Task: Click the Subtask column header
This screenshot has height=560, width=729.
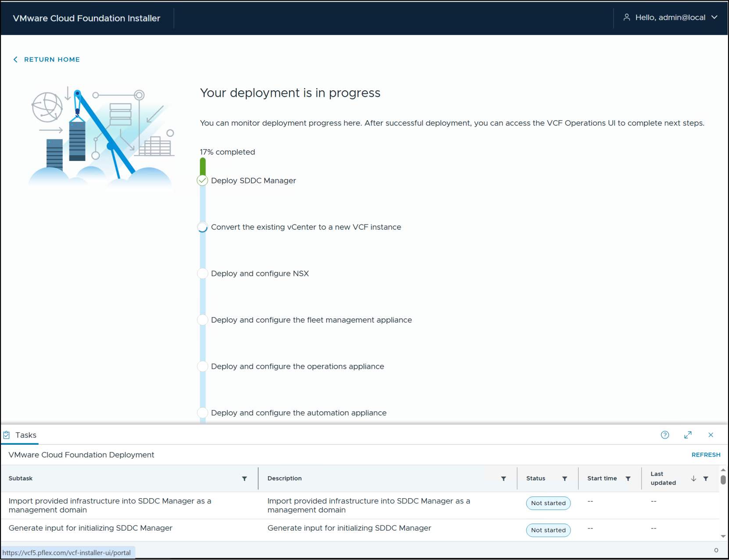Action: (x=21, y=478)
